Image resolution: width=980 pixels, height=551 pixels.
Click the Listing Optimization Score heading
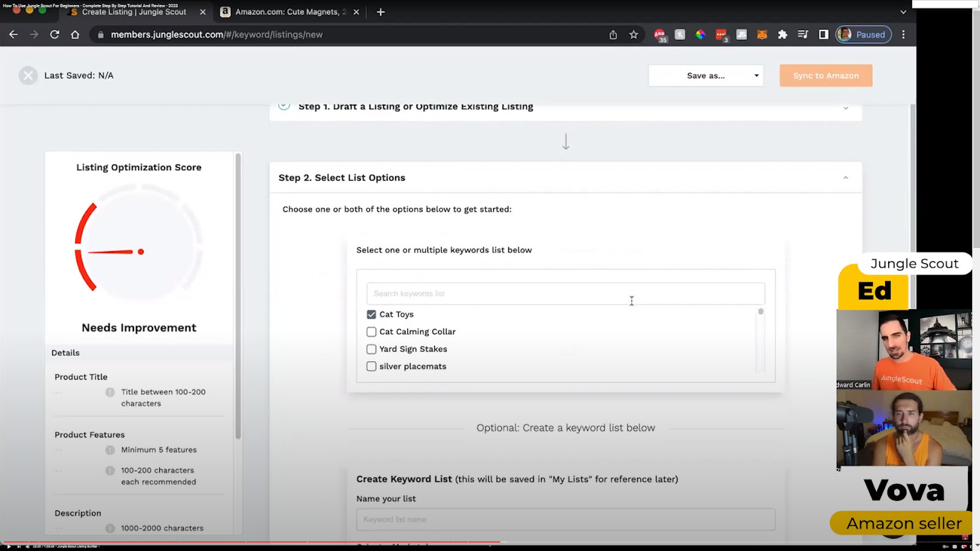point(139,168)
